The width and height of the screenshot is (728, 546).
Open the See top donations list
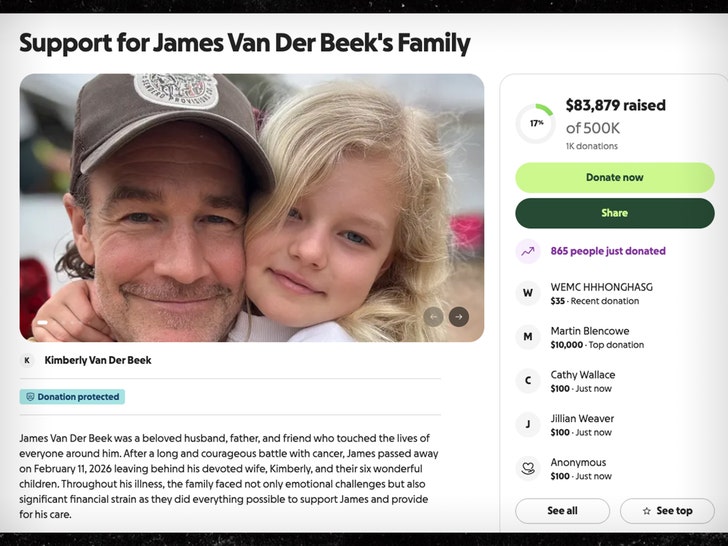(667, 511)
